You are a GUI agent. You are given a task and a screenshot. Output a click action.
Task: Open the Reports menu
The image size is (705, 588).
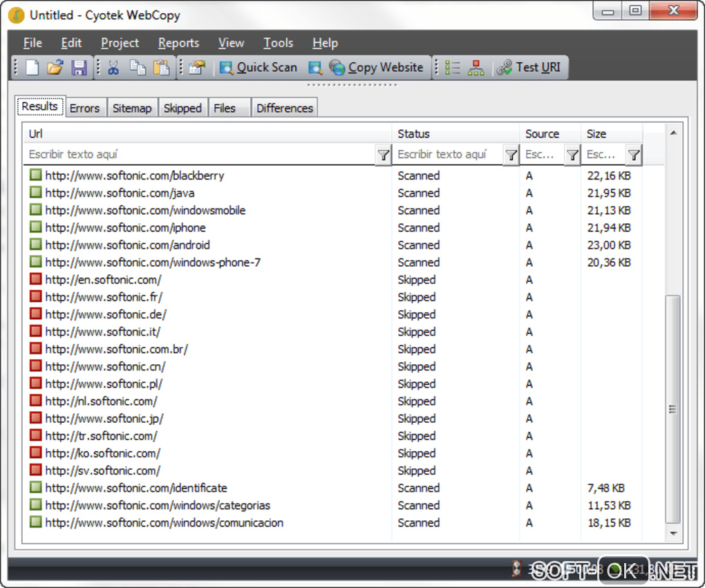click(x=178, y=43)
